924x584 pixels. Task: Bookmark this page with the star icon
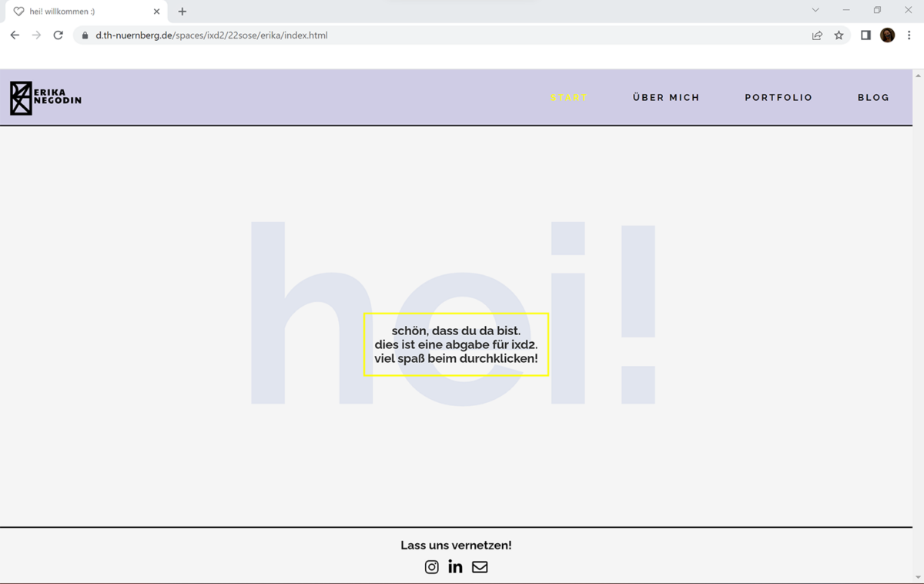pyautogui.click(x=839, y=35)
